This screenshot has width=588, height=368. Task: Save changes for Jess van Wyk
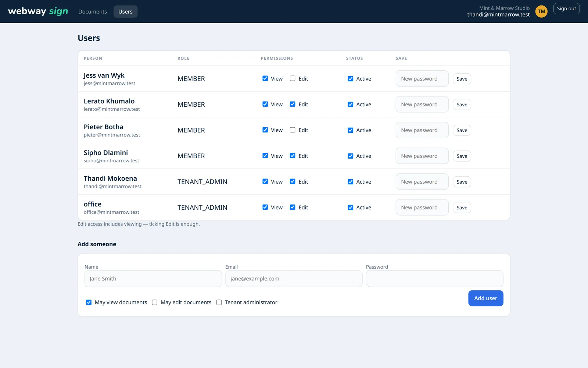pyautogui.click(x=462, y=79)
